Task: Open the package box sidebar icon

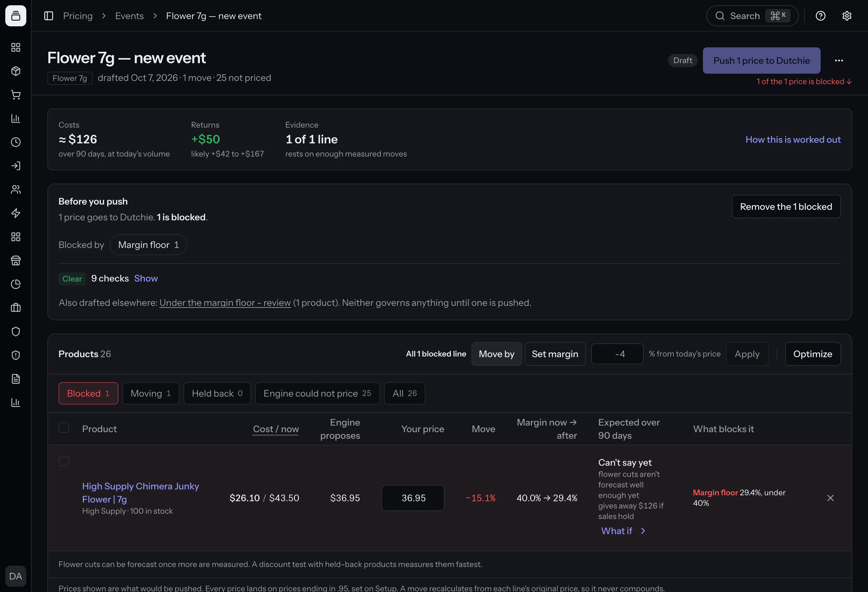Action: click(16, 71)
